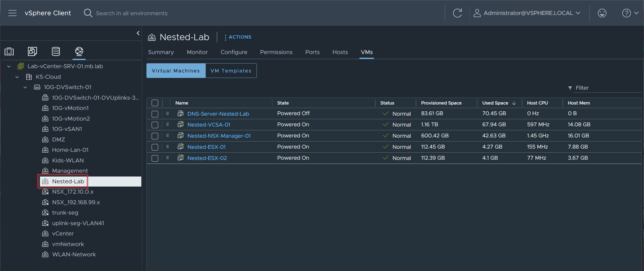Click the uplink-seg-VLAN41 segment icon

click(45, 223)
